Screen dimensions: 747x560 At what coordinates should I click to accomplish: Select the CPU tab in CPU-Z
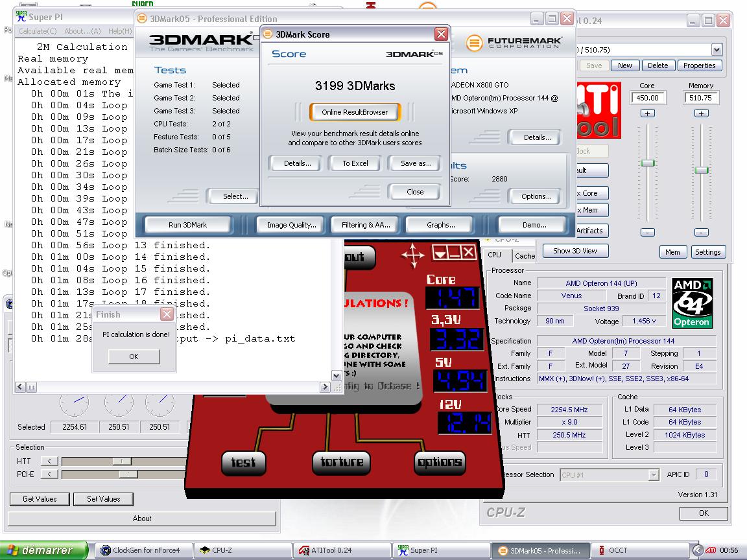(x=495, y=255)
